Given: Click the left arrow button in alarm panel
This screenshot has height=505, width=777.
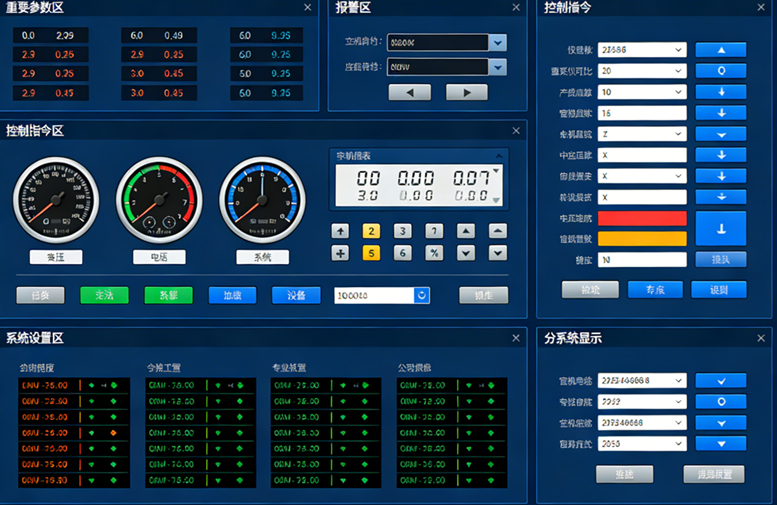Looking at the screenshot, I should (x=409, y=92).
